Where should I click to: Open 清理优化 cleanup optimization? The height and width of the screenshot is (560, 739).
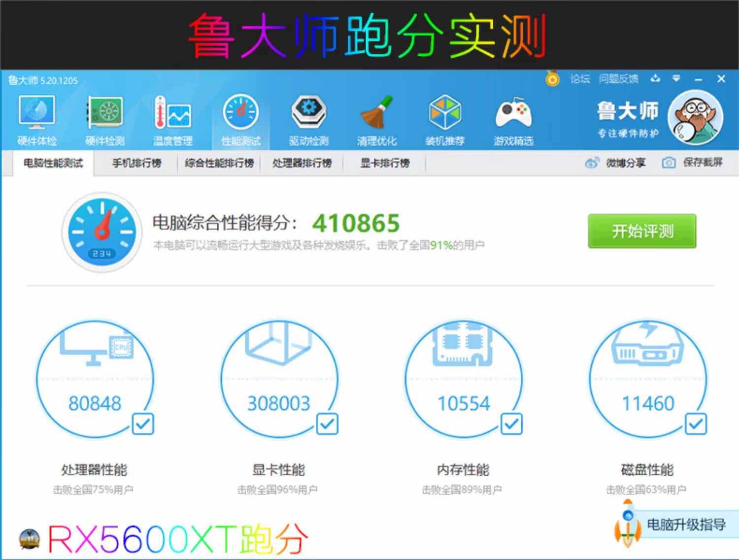click(x=377, y=121)
